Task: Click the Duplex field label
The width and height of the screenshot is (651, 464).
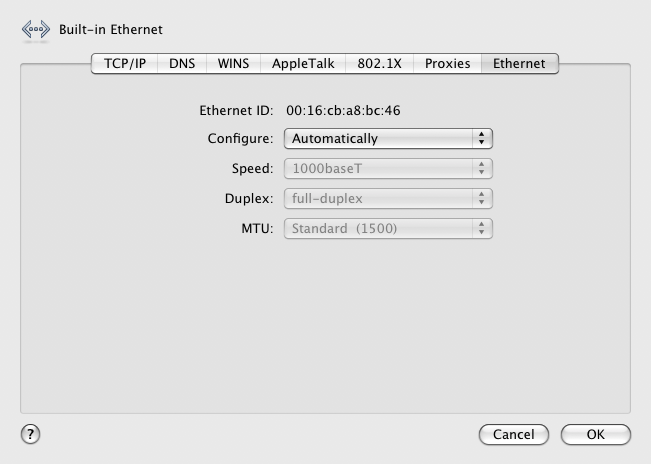Action: coord(248,199)
